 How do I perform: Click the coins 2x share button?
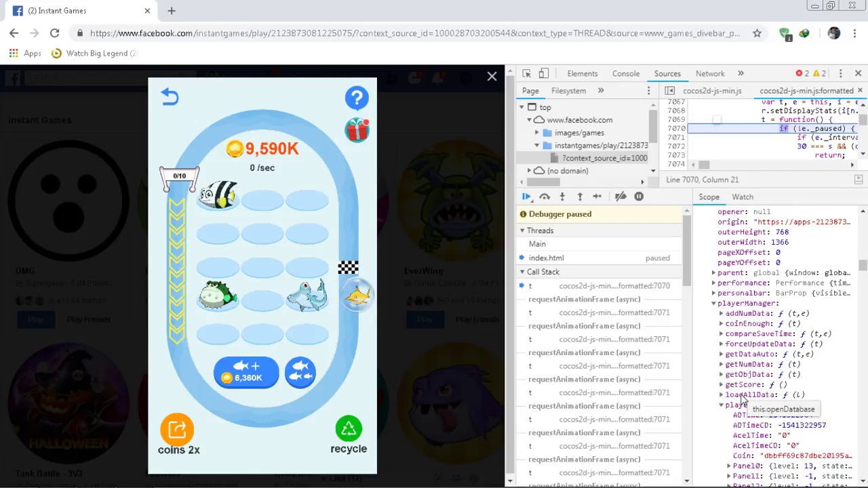(x=178, y=430)
